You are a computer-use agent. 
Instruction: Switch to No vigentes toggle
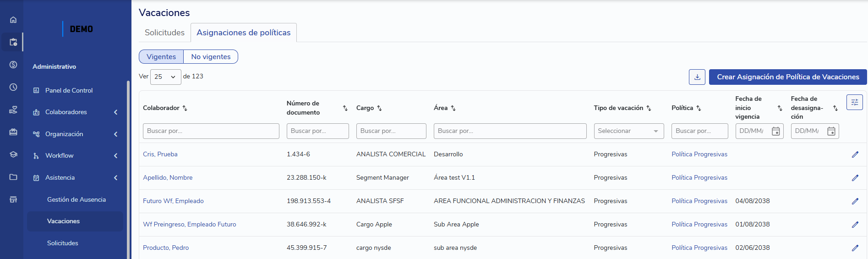coord(211,57)
